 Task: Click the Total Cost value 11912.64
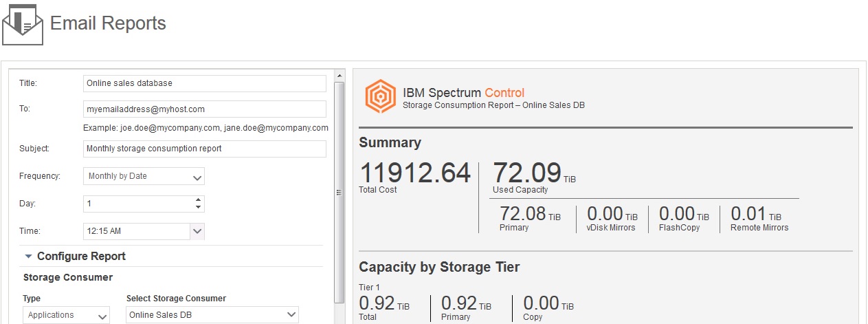(x=415, y=173)
